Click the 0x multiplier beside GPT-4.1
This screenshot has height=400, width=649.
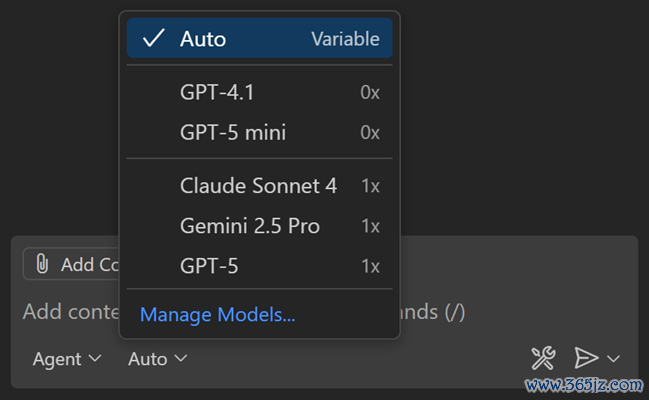coord(370,93)
